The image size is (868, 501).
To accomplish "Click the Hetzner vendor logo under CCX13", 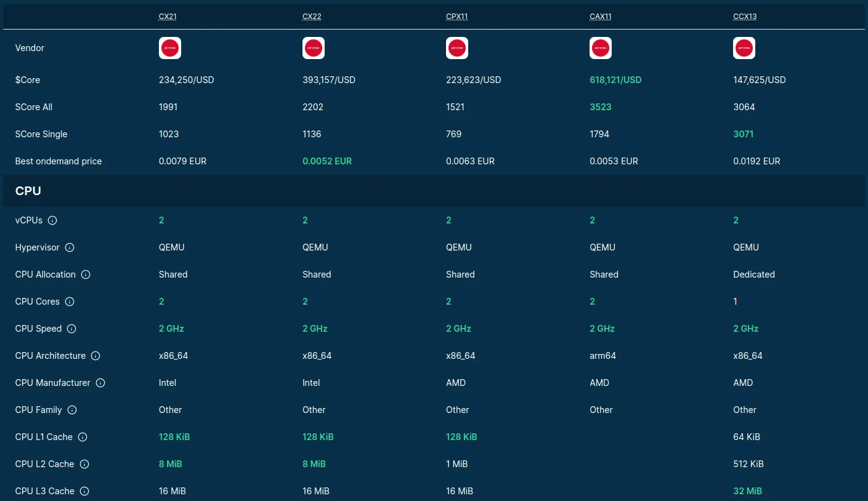I will [x=744, y=48].
